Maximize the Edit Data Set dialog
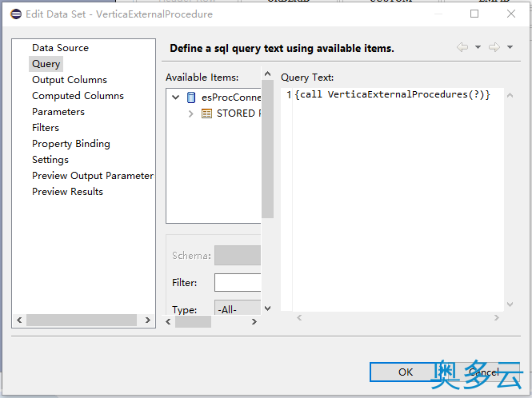 pos(474,14)
